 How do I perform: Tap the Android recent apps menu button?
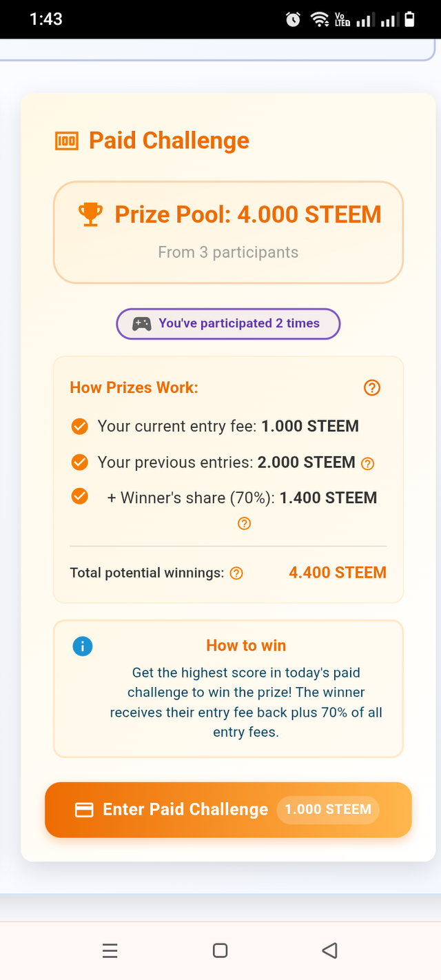click(110, 951)
